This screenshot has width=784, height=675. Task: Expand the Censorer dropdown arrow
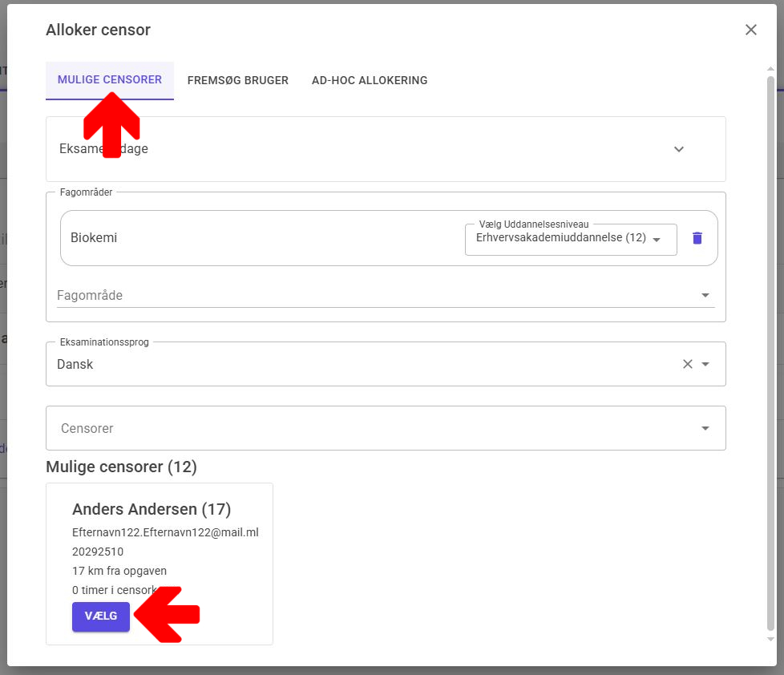(705, 428)
